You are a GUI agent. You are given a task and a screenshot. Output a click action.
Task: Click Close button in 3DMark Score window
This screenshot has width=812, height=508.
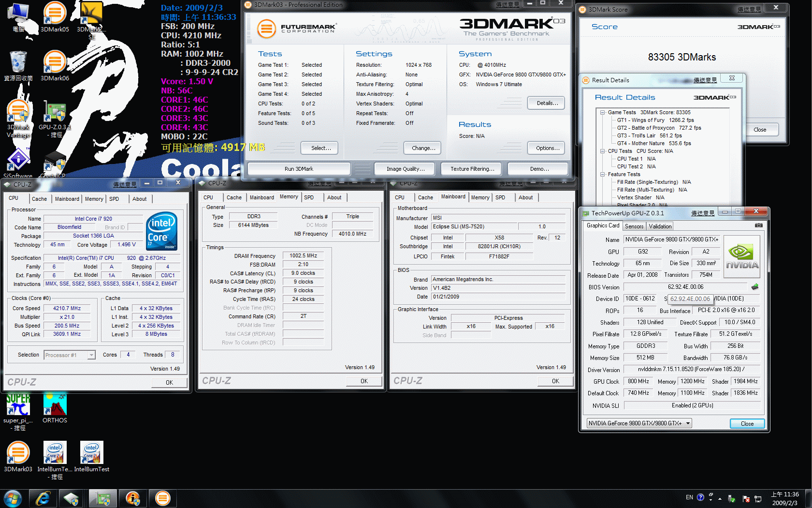click(760, 130)
